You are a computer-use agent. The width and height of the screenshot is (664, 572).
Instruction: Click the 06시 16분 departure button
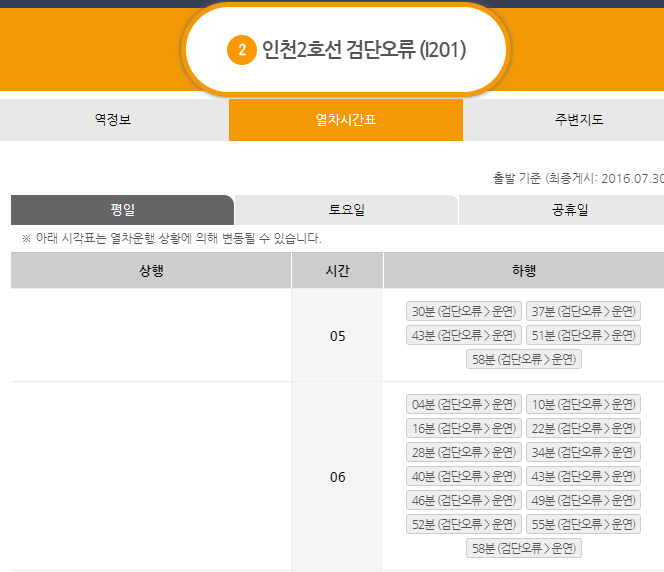point(464,428)
